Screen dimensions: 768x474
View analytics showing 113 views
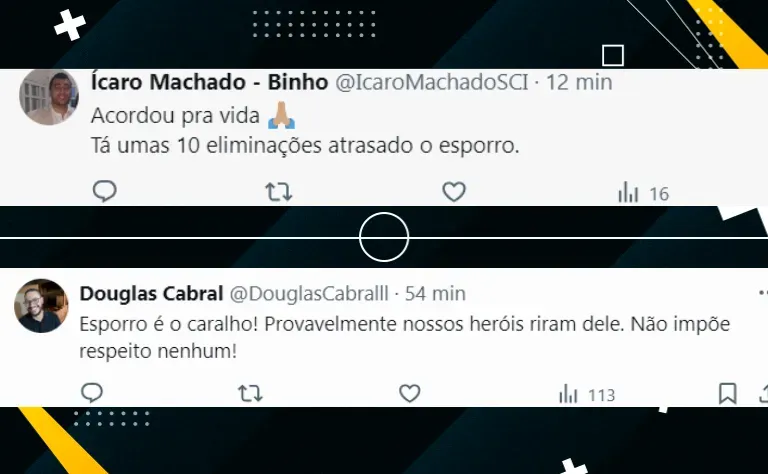pyautogui.click(x=587, y=394)
